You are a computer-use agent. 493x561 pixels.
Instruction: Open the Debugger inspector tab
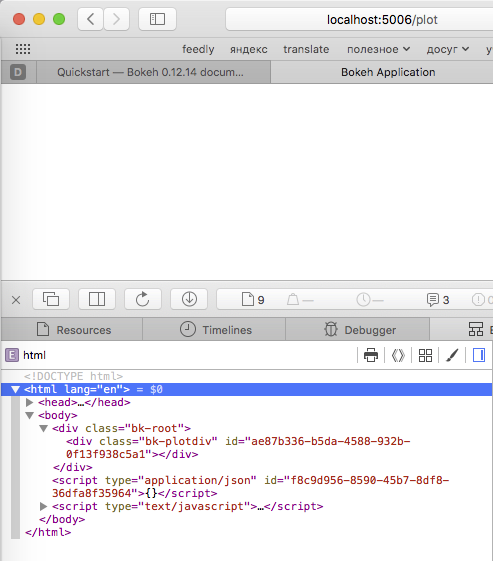[x=357, y=330]
